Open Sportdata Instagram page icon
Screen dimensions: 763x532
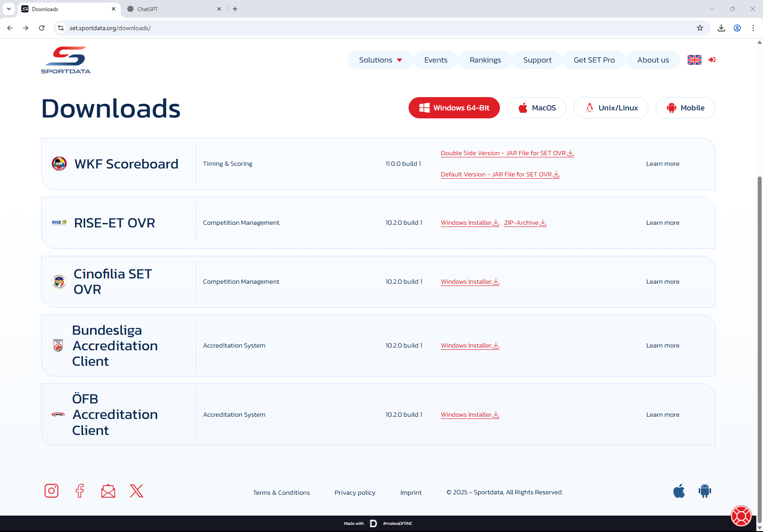pos(51,491)
